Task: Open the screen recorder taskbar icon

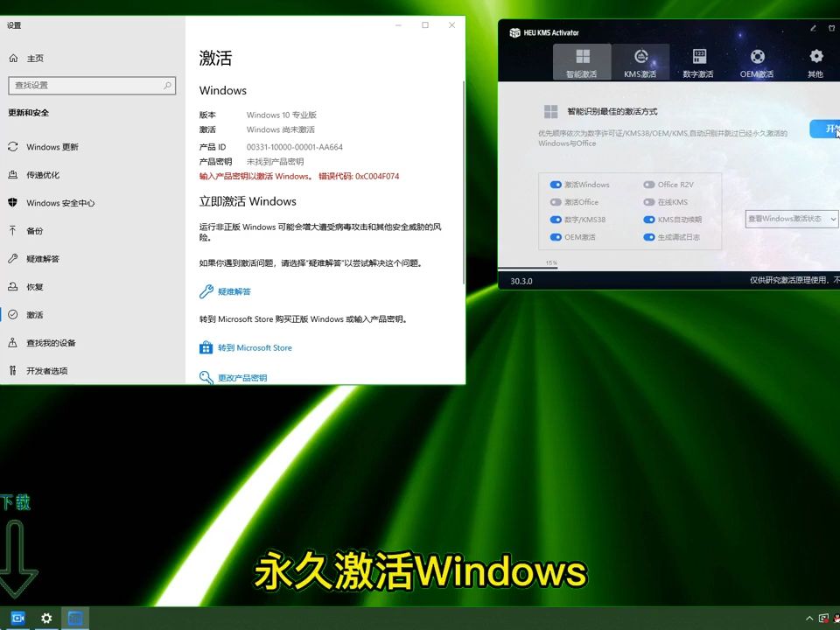Action: 17,619
